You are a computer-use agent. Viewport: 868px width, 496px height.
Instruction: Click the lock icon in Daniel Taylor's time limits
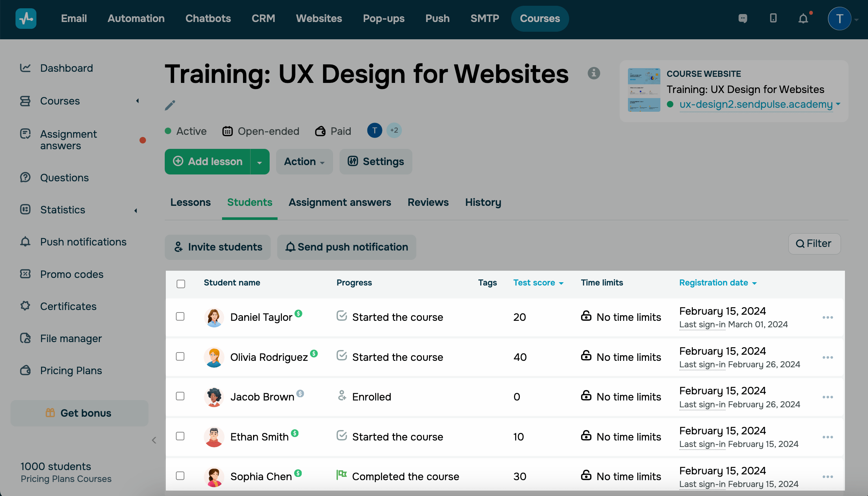[586, 316]
